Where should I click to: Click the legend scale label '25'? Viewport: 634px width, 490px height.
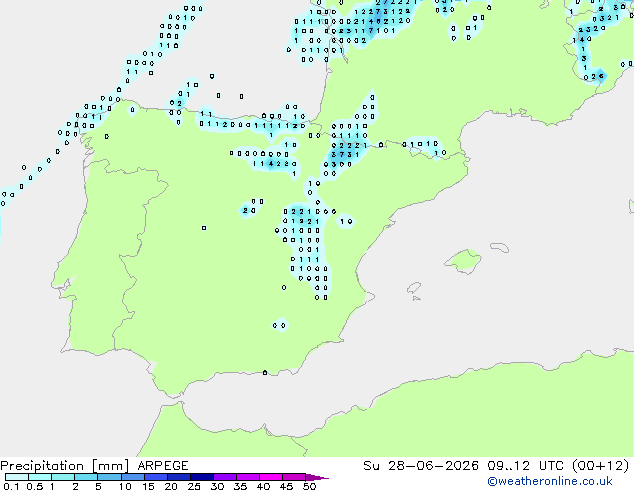coord(194,486)
